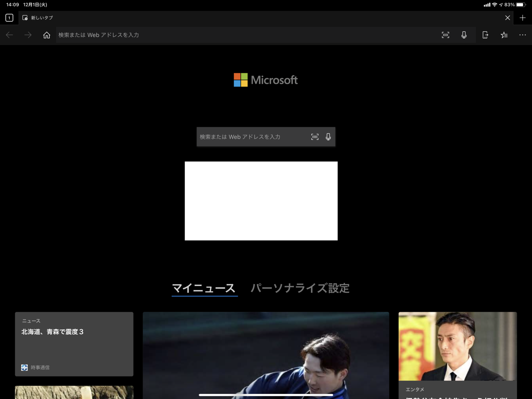Open the 北海道、青森で震度3 news card
Screen dimensions: 532x399
tap(74, 344)
